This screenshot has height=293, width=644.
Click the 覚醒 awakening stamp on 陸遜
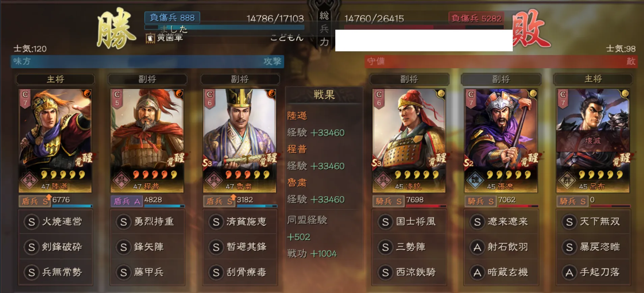coord(84,159)
